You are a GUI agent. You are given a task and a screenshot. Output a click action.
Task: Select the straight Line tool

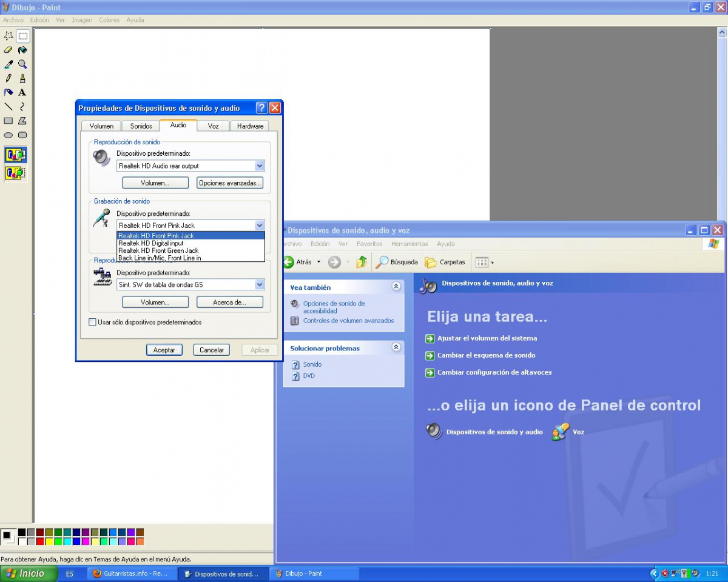click(x=8, y=107)
